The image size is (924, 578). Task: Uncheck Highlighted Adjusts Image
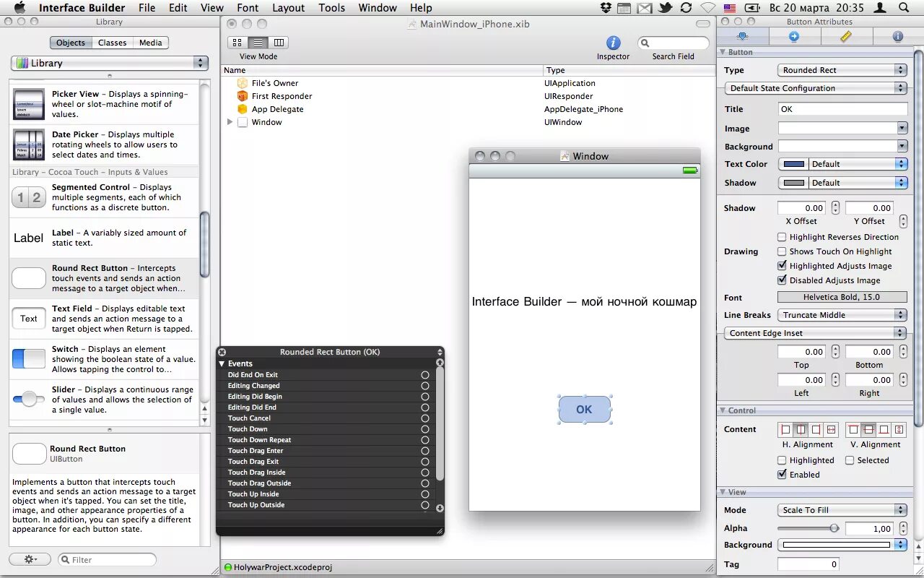pyautogui.click(x=782, y=266)
